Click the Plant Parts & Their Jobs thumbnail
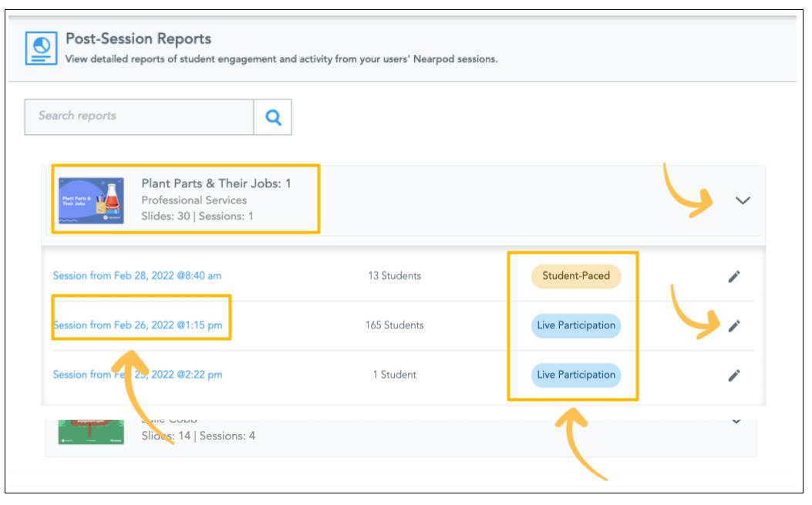812x505 pixels. click(91, 199)
